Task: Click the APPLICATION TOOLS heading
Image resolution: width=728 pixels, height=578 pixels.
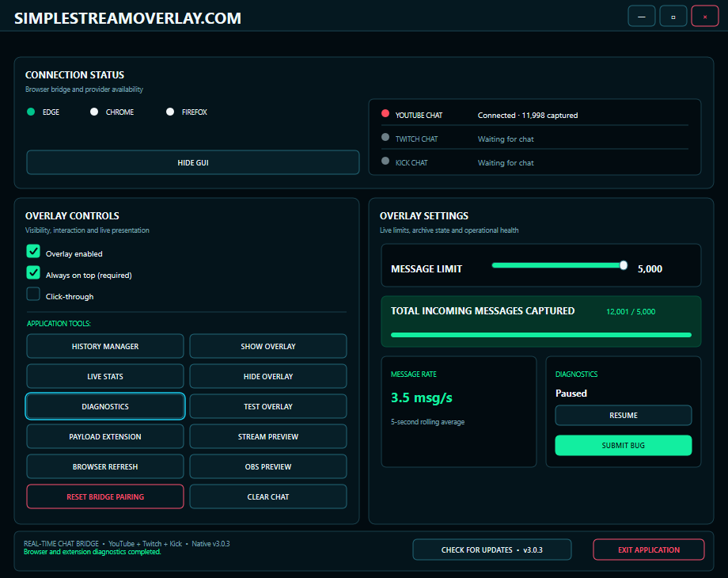Action: 59,323
